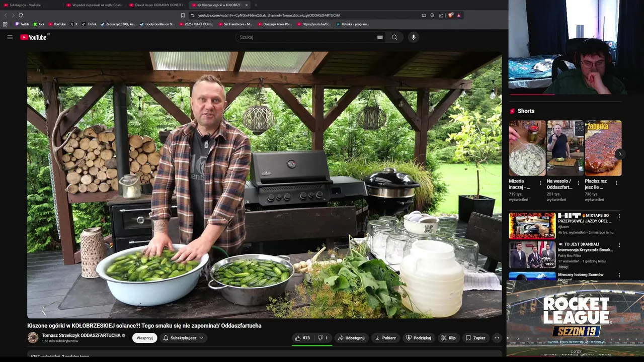This screenshot has width=644, height=362.
Task: Show next Shorts with the arrow
Action: [x=620, y=154]
